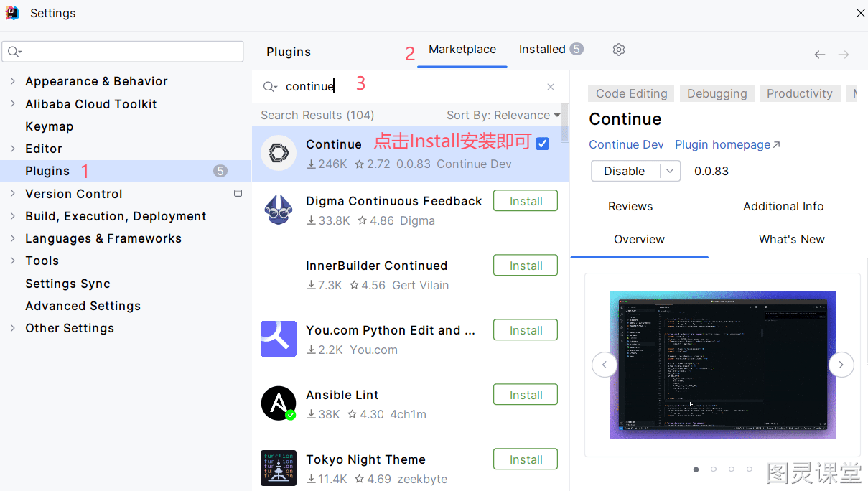Filter by the Debugging tag
Screen dimensions: 868x491
click(717, 93)
